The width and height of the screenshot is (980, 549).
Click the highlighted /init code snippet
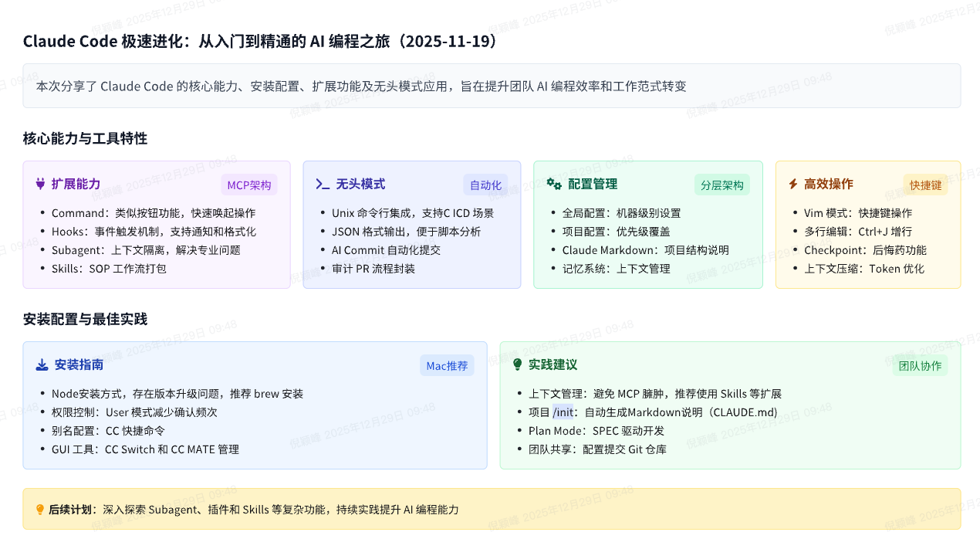click(x=563, y=412)
